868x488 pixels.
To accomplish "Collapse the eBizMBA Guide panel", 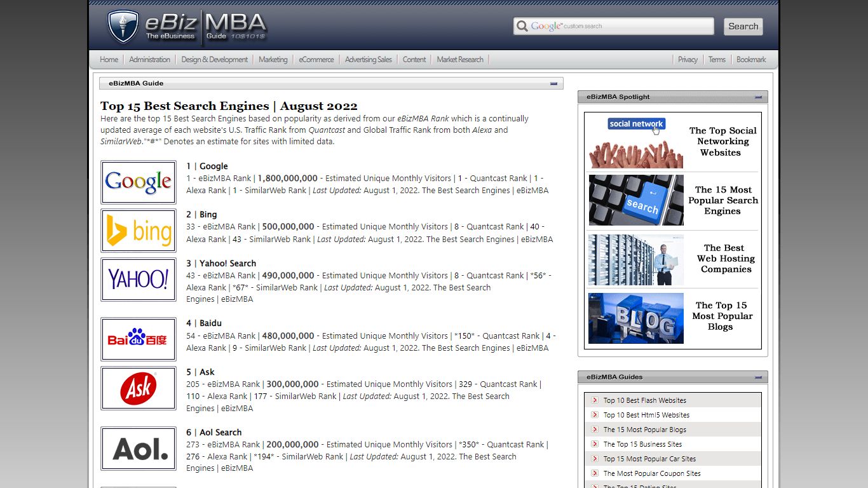I will [554, 83].
